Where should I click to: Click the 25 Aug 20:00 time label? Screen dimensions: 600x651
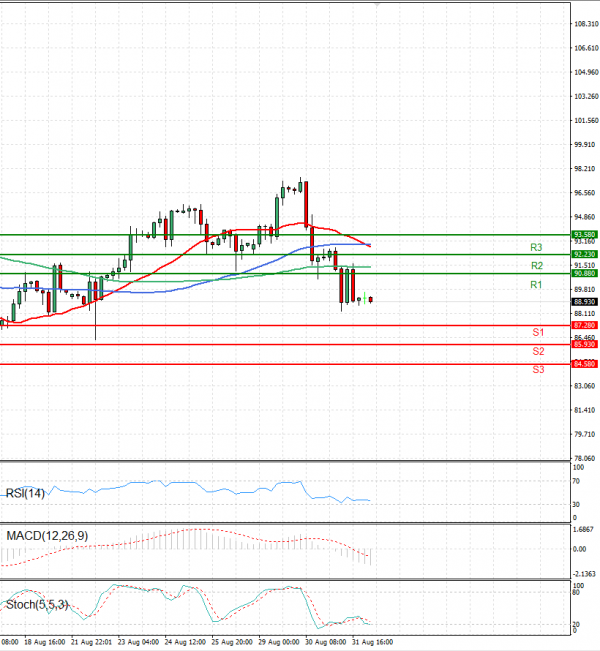(232, 642)
